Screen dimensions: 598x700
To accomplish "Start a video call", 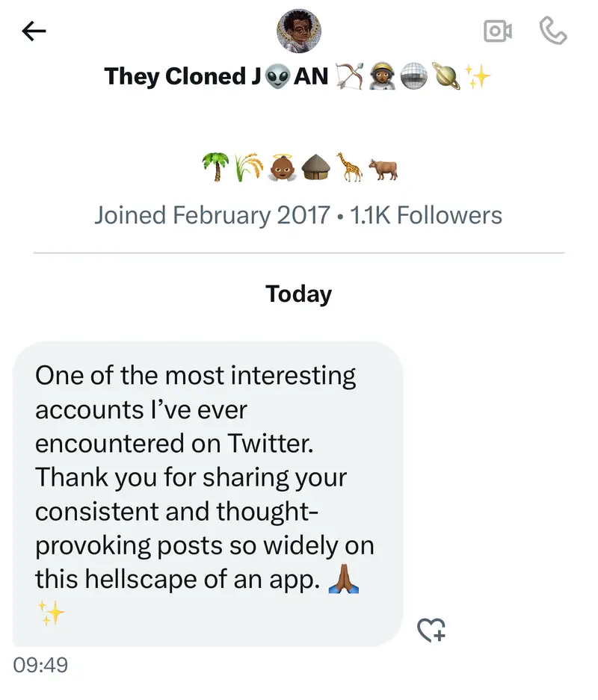I will point(498,31).
